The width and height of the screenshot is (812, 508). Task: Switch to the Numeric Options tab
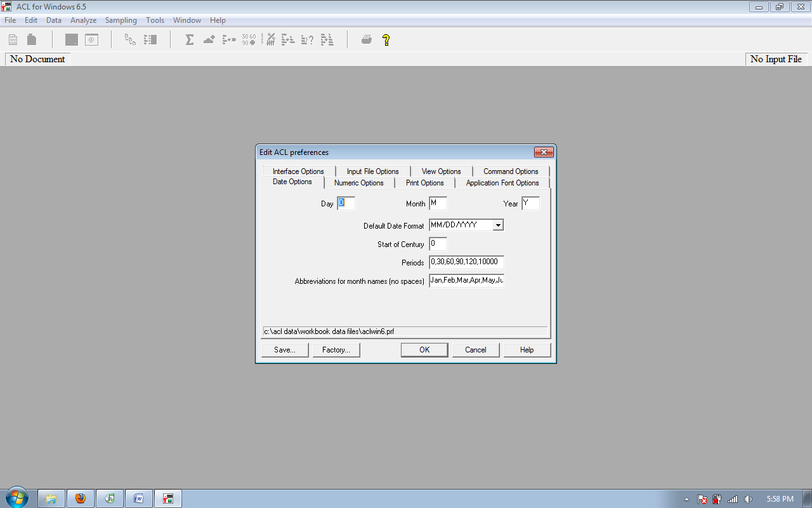coord(359,183)
